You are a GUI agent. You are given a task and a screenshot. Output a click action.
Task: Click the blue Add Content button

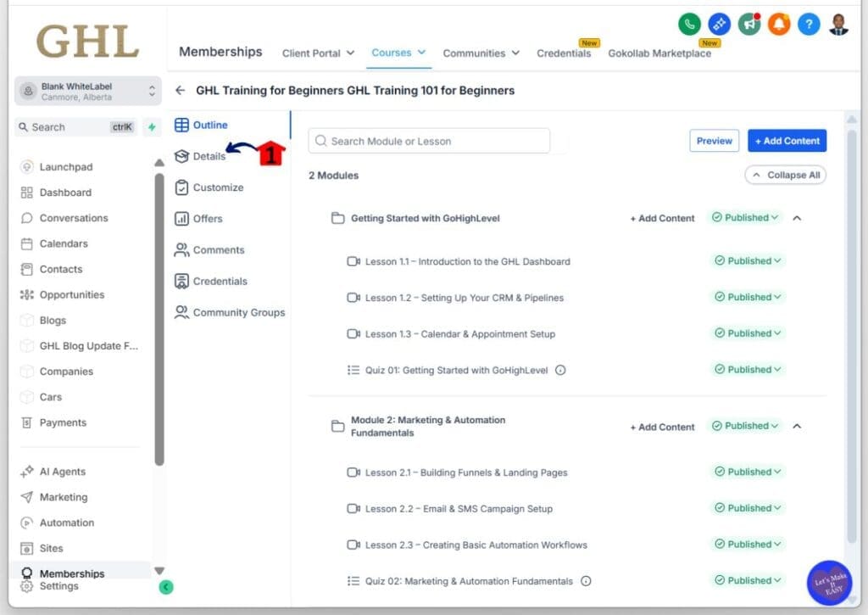787,141
